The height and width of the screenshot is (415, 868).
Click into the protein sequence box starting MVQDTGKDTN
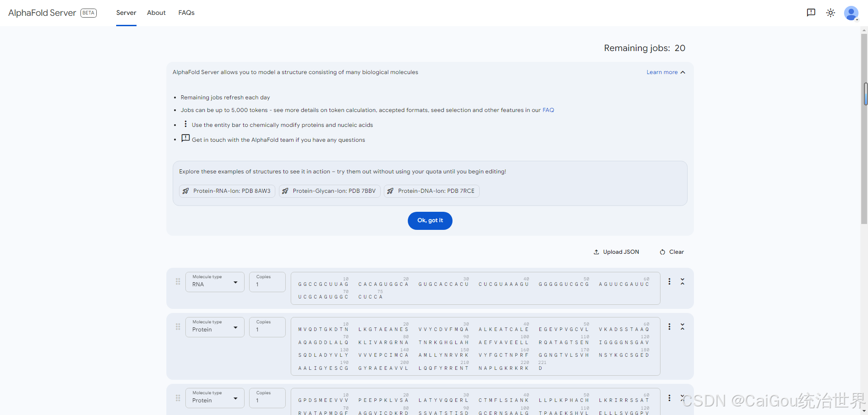pyautogui.click(x=475, y=346)
